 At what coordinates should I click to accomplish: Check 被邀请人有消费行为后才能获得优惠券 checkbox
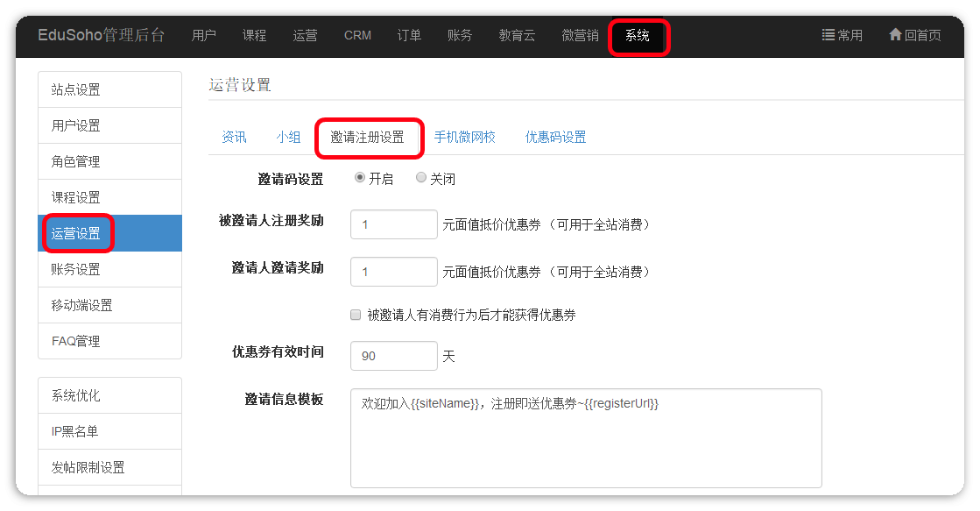click(356, 315)
